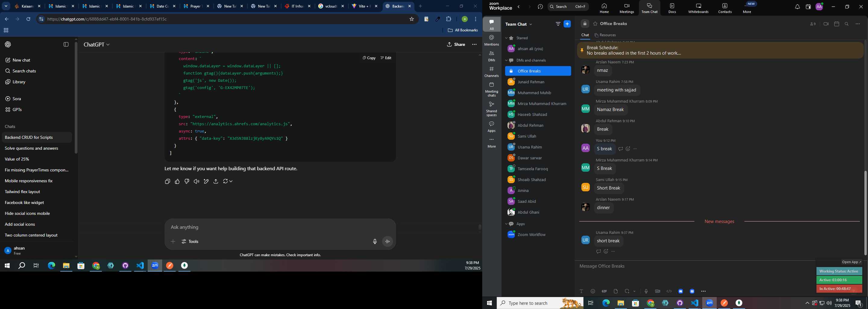Start a video meeting in Office Breaks
Viewport: 868px width, 309px height.
(x=826, y=24)
